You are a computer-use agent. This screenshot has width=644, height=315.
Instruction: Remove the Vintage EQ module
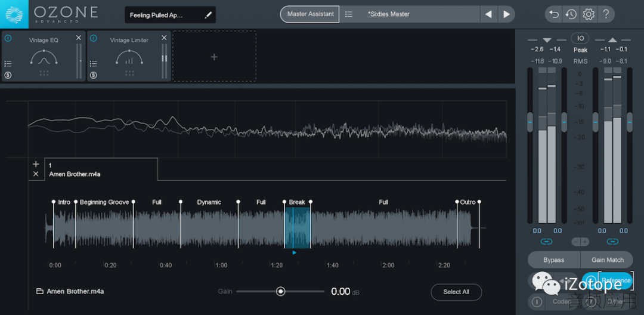pyautogui.click(x=79, y=38)
